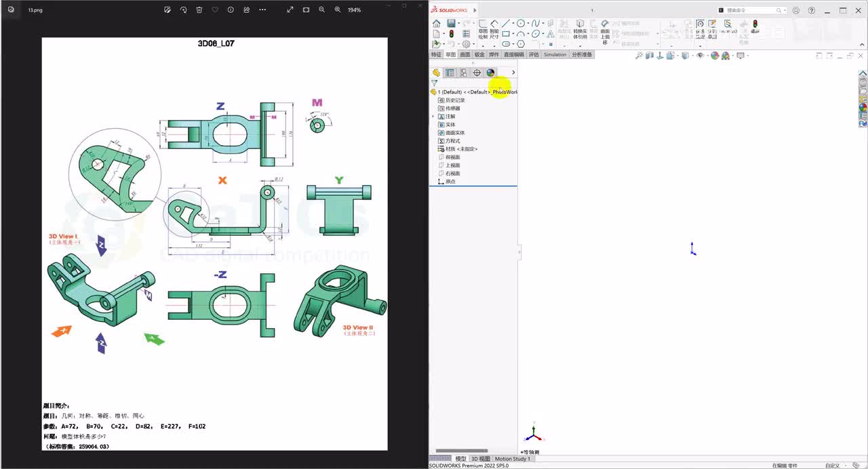The width and height of the screenshot is (868, 469).
Task: Switch to the 特征 (Features) ribbon tab
Action: point(436,55)
